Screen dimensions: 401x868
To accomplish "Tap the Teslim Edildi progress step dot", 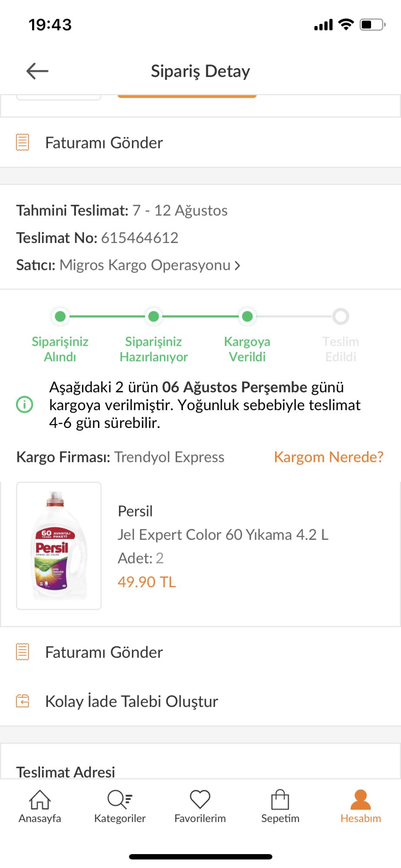I will coord(341,317).
